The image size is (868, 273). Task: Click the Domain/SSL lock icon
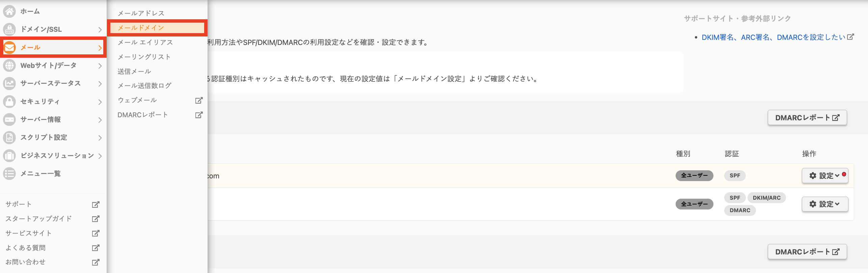pyautogui.click(x=9, y=29)
